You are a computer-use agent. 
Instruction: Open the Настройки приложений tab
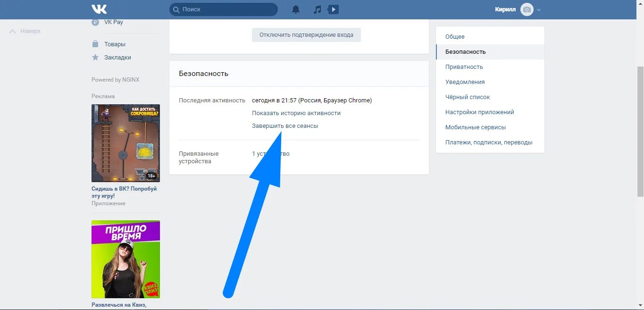(x=490, y=112)
